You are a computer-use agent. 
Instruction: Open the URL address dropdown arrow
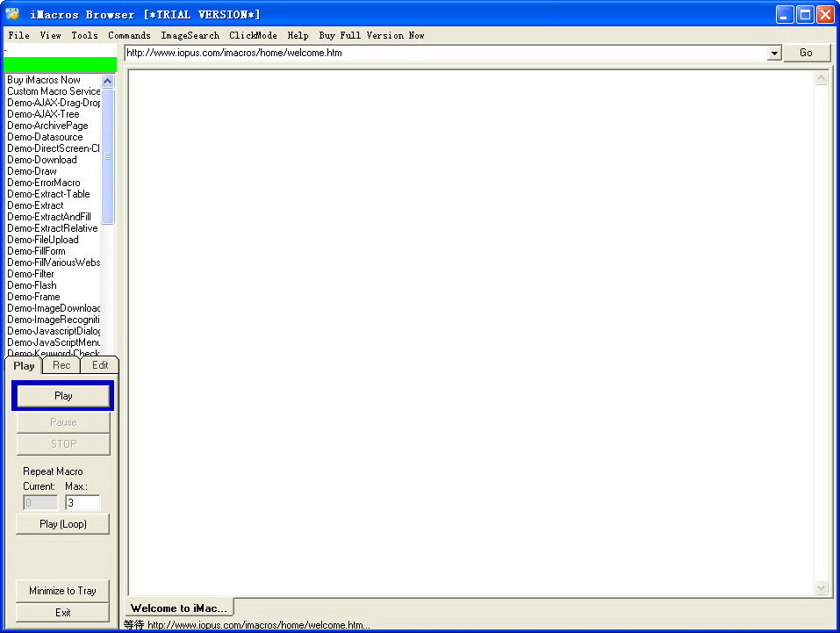point(774,54)
